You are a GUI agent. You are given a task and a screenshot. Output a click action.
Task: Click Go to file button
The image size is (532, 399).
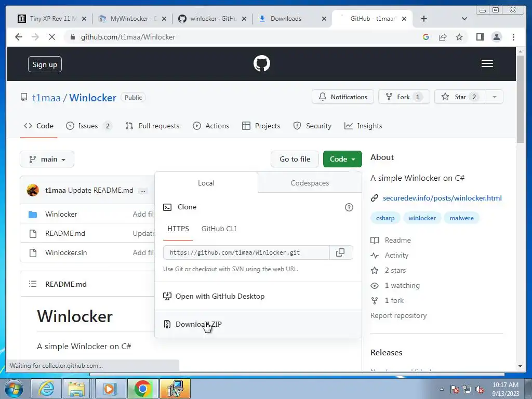pyautogui.click(x=295, y=159)
